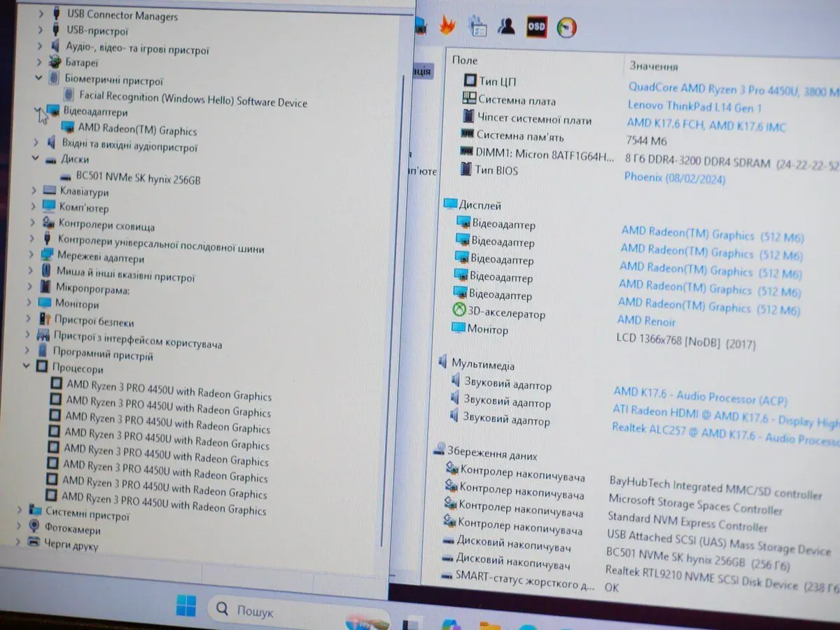Expand the Клавіатури device category
Viewport: 840px width, 630px height.
(34, 190)
